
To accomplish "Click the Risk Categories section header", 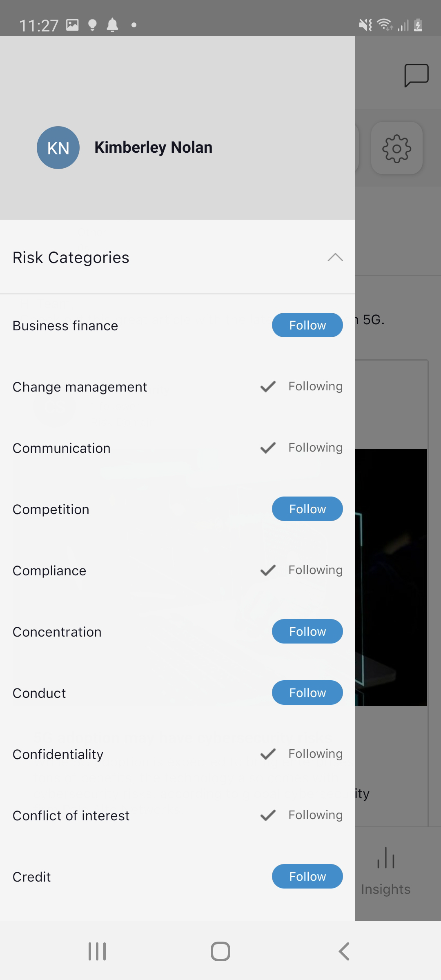I will point(178,257).
